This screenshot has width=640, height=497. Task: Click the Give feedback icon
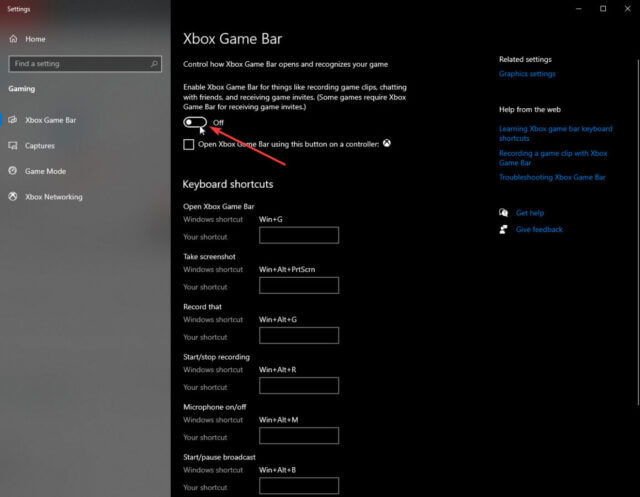click(504, 229)
